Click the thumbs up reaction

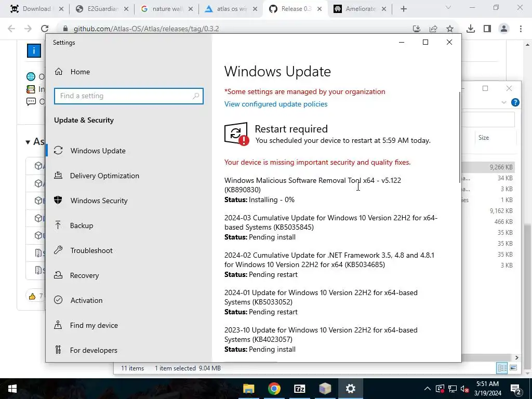click(32, 296)
